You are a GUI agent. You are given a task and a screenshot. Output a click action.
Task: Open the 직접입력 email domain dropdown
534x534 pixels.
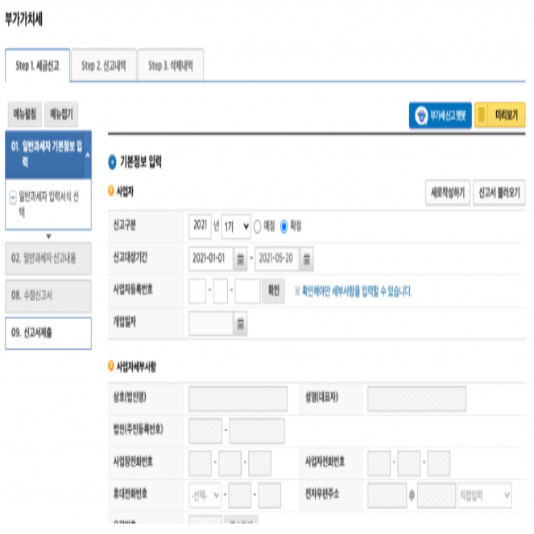[485, 495]
